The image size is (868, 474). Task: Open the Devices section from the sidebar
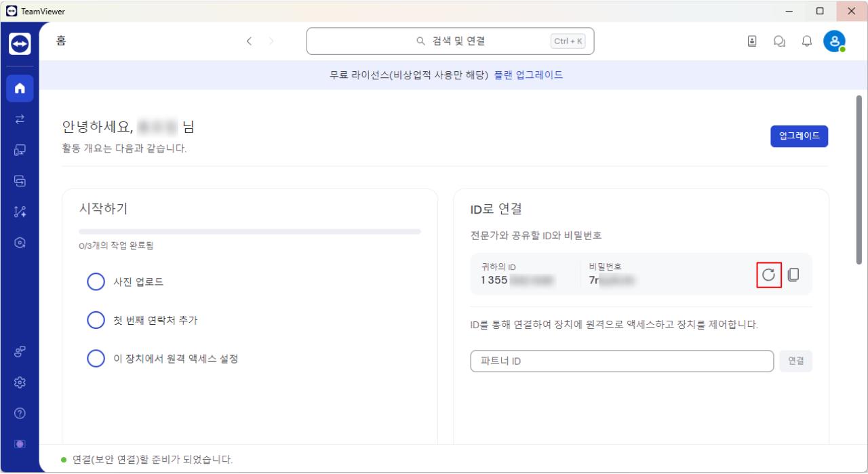(20, 151)
